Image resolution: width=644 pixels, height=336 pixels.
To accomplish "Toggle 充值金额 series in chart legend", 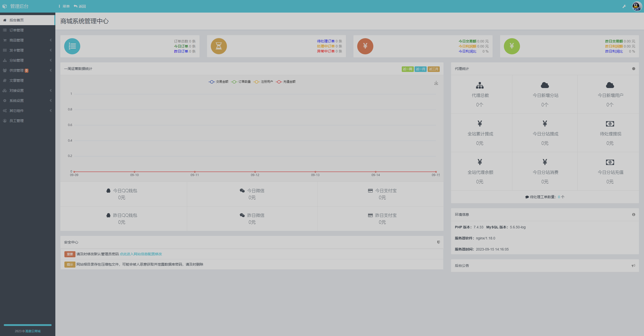I will 286,82.
